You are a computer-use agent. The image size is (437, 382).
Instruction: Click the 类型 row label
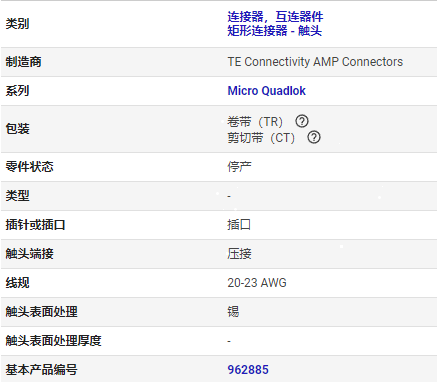pyautogui.click(x=17, y=196)
